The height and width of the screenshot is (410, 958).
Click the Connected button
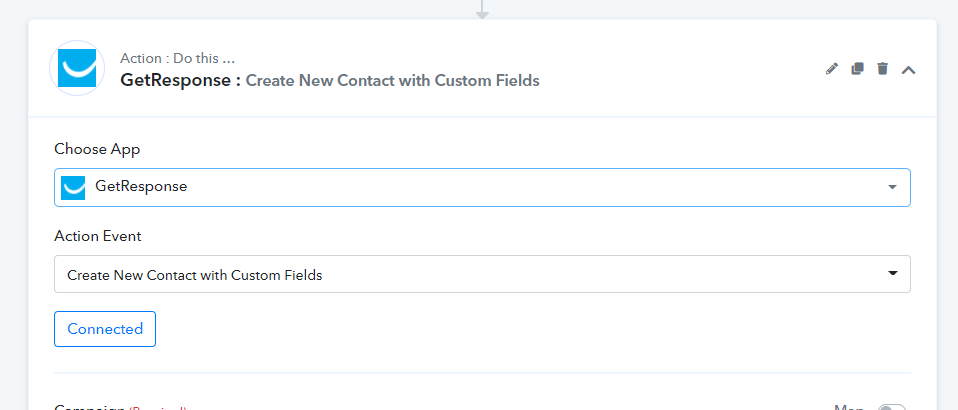[x=105, y=329]
